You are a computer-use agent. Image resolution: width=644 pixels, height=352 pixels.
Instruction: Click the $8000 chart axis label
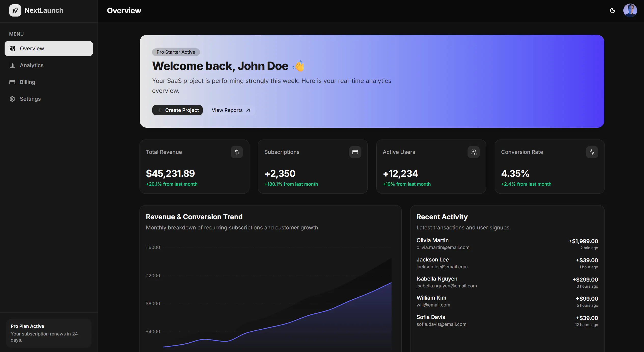tap(153, 304)
